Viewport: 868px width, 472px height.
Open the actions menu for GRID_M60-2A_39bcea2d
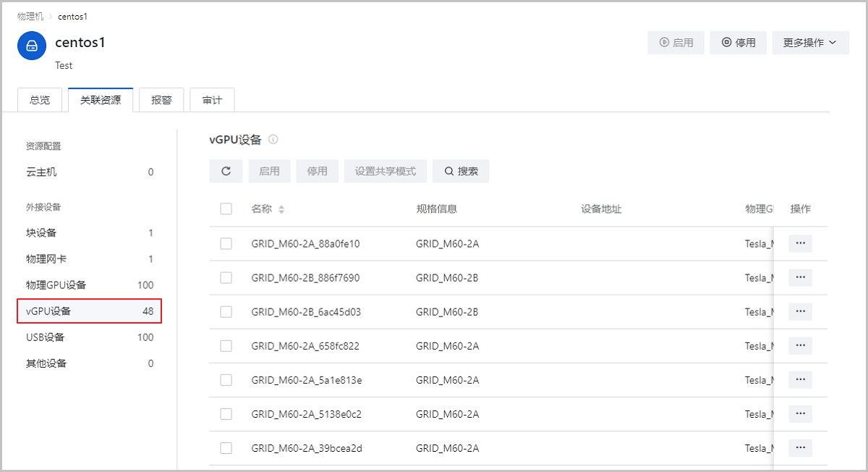pyautogui.click(x=800, y=447)
